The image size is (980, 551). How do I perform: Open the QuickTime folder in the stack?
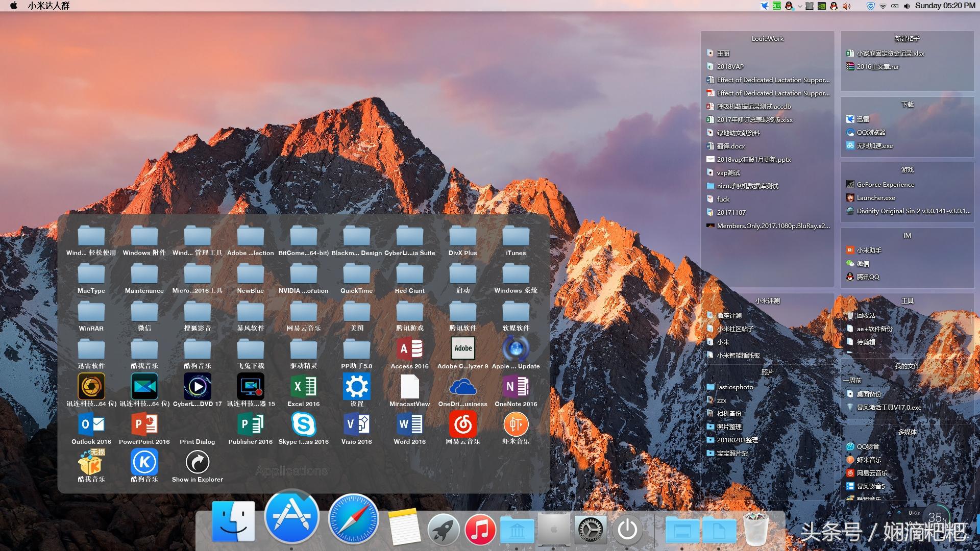point(356,275)
